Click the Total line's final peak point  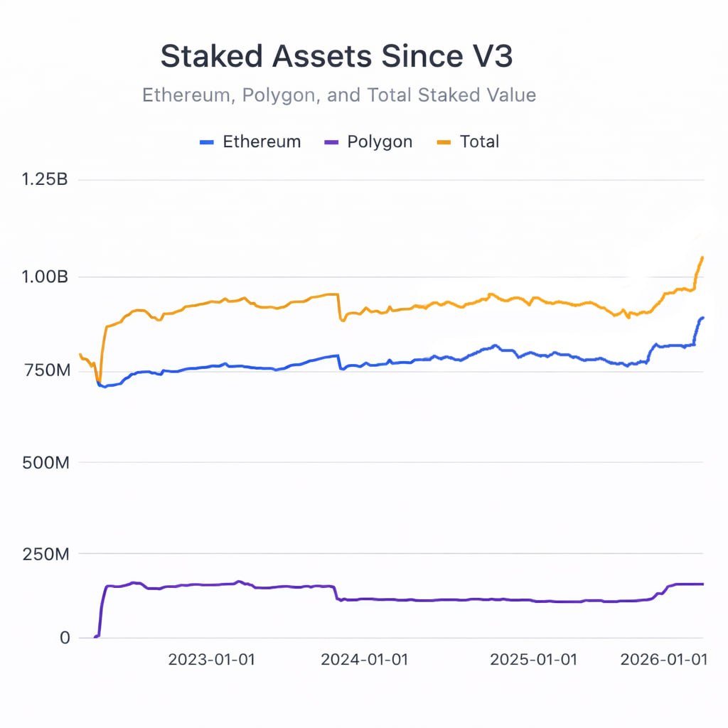tap(702, 257)
